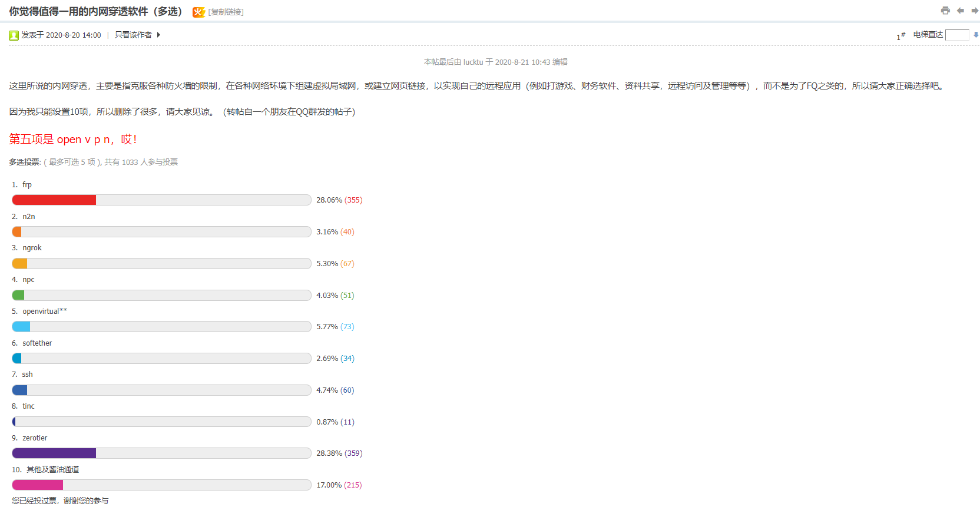Click the 5.77% (73) result
980x507 pixels.
pos(336,327)
